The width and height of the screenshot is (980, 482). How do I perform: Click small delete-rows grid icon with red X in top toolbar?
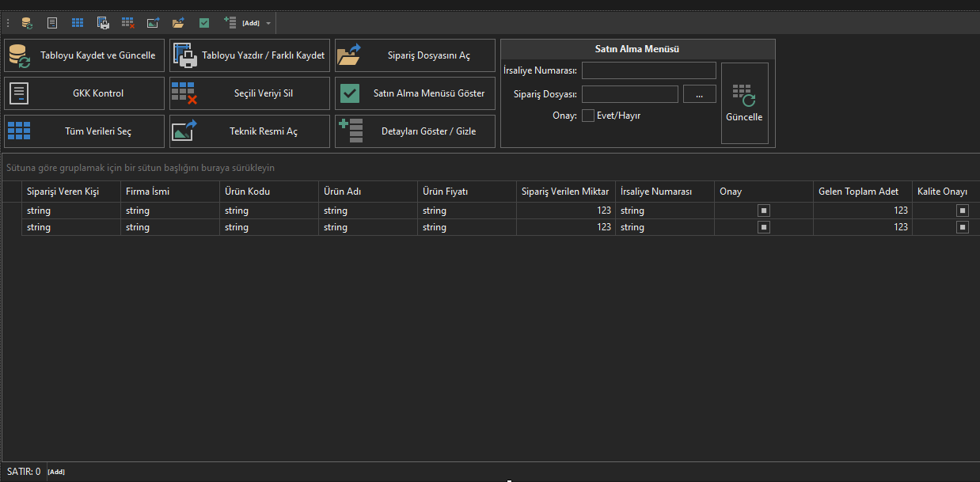pos(128,23)
